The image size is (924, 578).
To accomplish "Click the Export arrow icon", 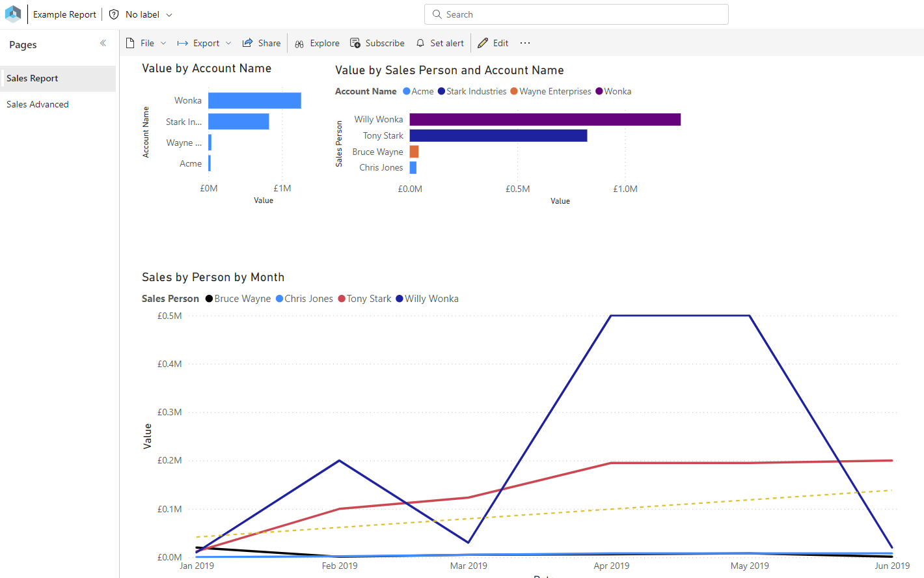I will point(183,43).
